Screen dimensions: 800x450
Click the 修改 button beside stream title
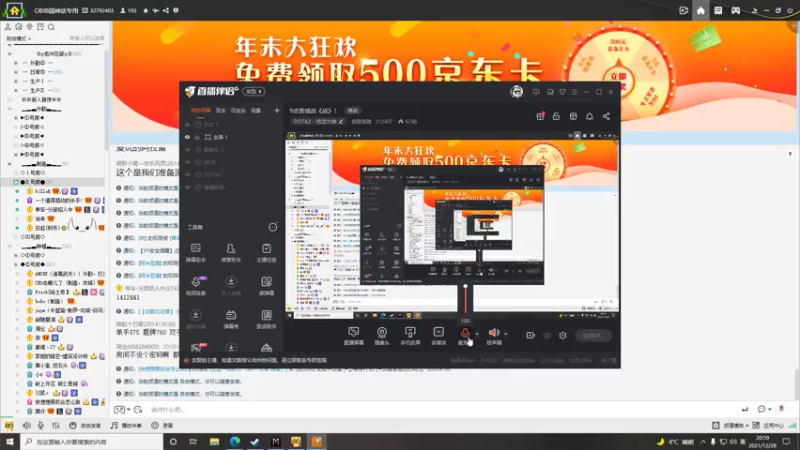point(353,110)
